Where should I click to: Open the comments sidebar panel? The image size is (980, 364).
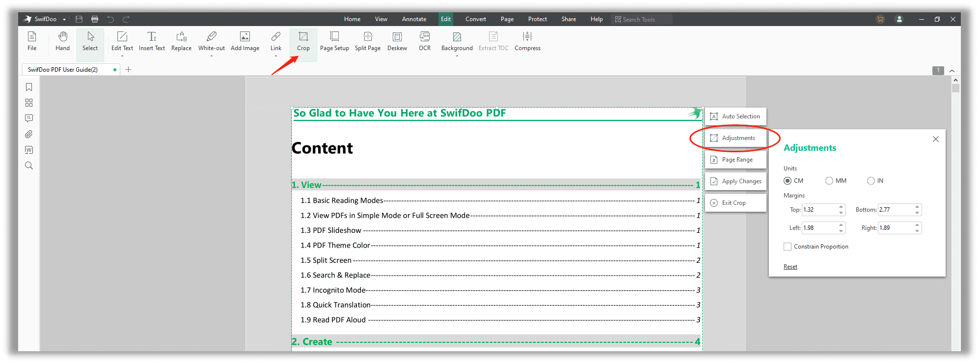(29, 118)
